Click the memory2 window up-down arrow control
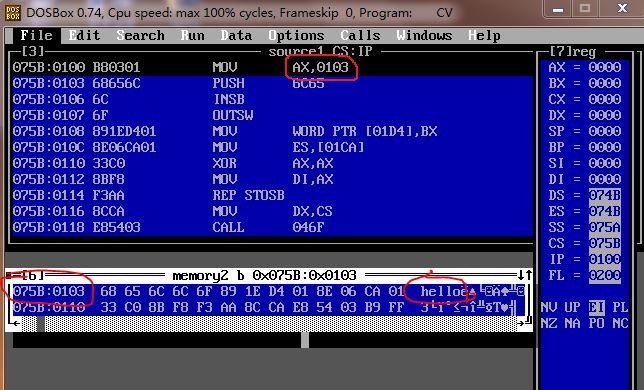This screenshot has height=390, width=644. 525,275
